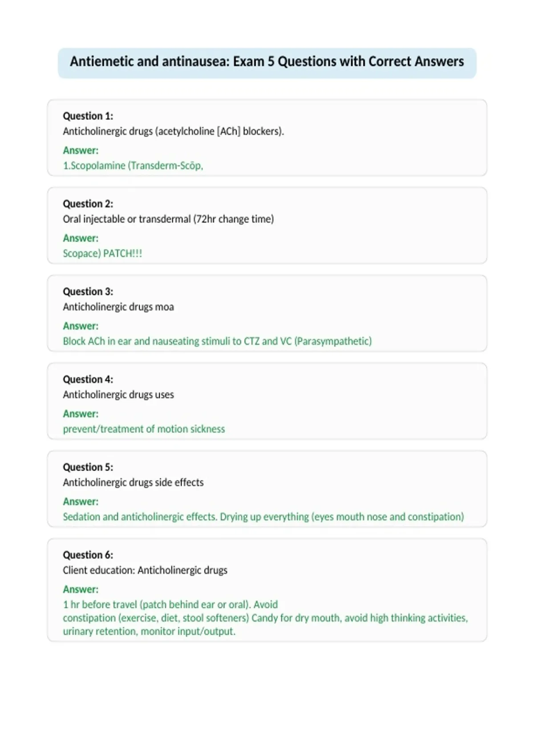Click the 'Anticholinergic drugs side effects' text

tap(133, 482)
